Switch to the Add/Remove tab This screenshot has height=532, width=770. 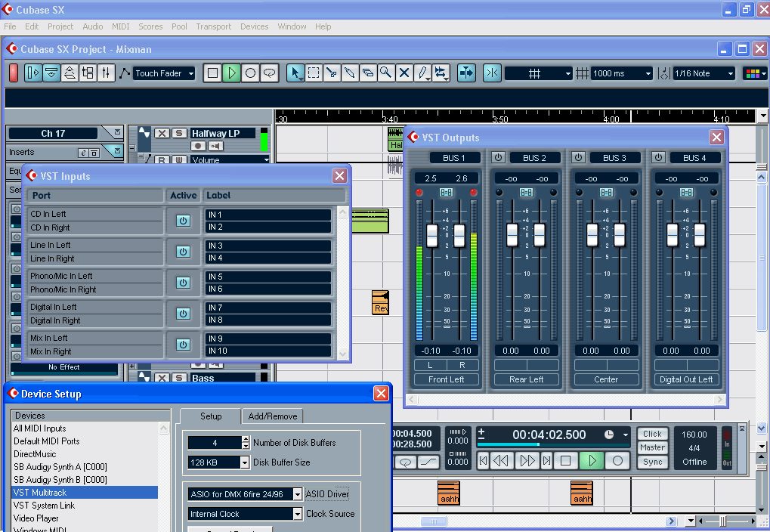click(273, 416)
